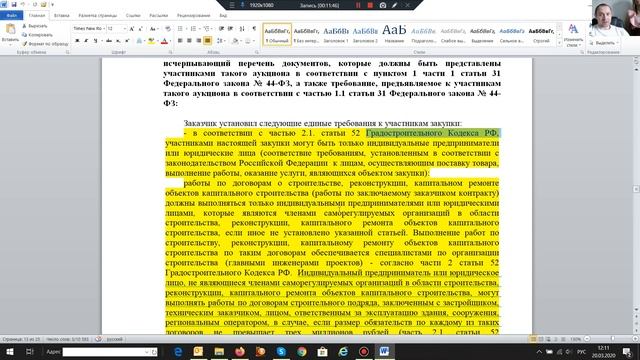The height and width of the screenshot is (360, 640).
Task: Switch to the Главная (Home) tab
Action: tap(37, 16)
